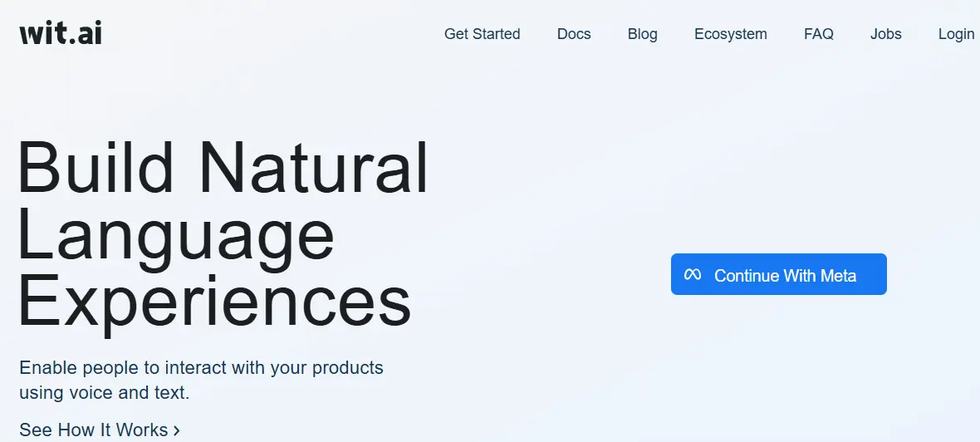Click the chevron after See How It Works
Viewport: 980px width, 442px height.
pyautogui.click(x=176, y=430)
